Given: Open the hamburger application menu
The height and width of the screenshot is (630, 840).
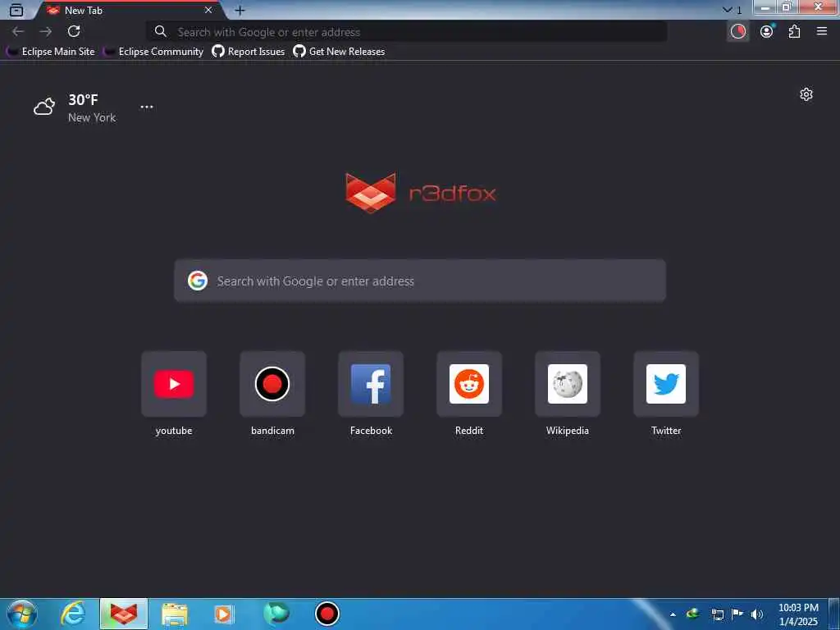Looking at the screenshot, I should point(822,32).
